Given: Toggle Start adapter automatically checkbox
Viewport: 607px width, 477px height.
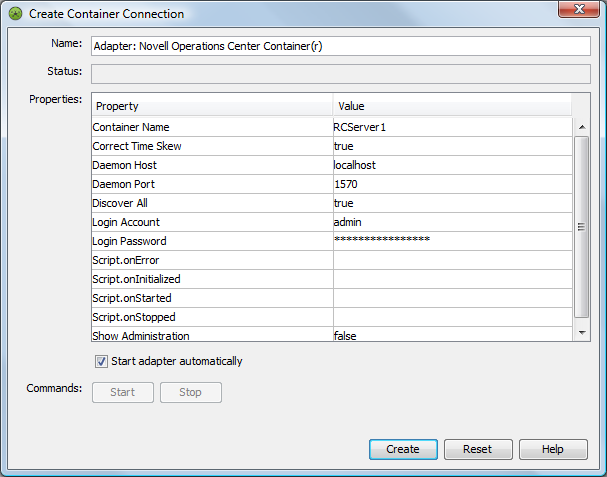Looking at the screenshot, I should (x=101, y=362).
